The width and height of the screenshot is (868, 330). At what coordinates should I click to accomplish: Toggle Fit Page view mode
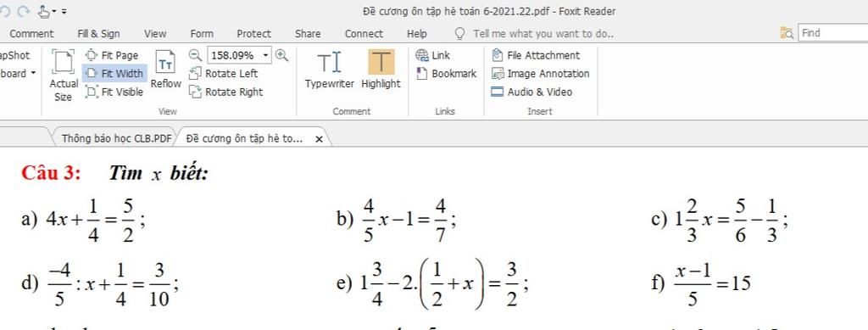113,55
